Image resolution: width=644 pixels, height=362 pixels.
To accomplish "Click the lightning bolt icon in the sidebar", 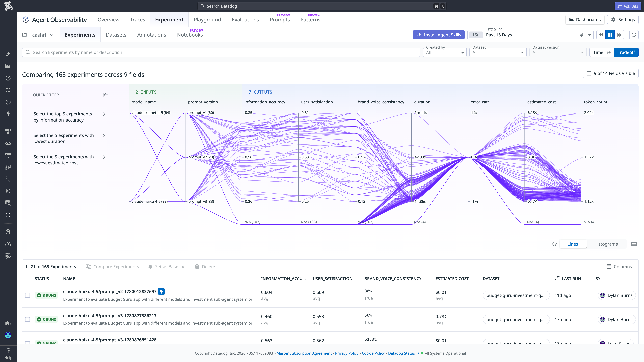I will [x=8, y=114].
